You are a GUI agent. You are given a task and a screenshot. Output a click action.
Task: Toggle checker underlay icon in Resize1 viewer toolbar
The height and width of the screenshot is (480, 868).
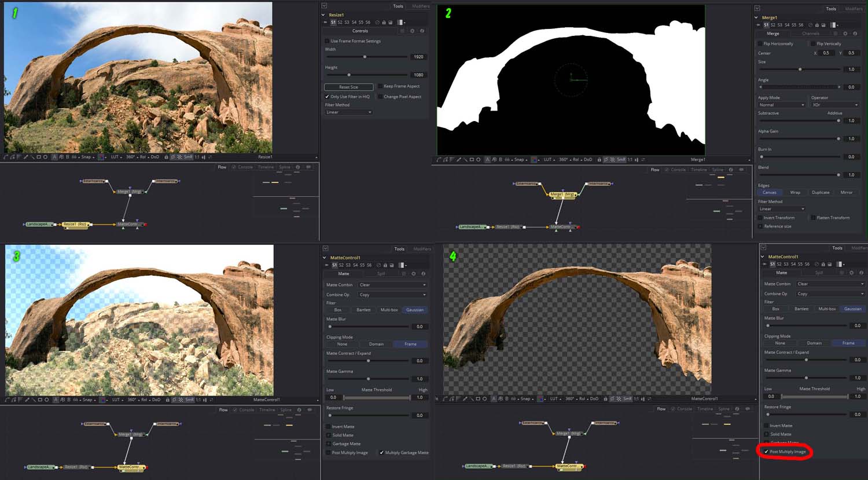(x=179, y=157)
